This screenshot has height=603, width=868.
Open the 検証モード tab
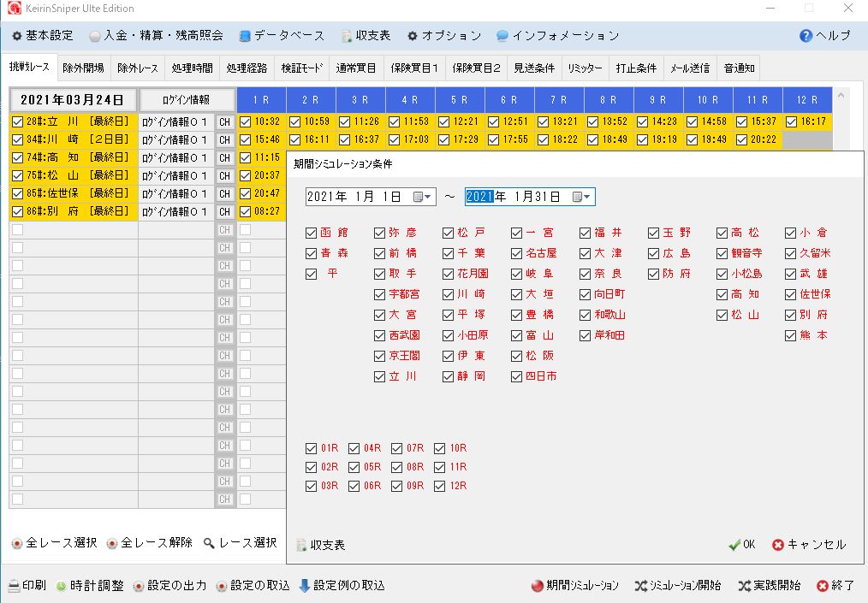pos(301,68)
